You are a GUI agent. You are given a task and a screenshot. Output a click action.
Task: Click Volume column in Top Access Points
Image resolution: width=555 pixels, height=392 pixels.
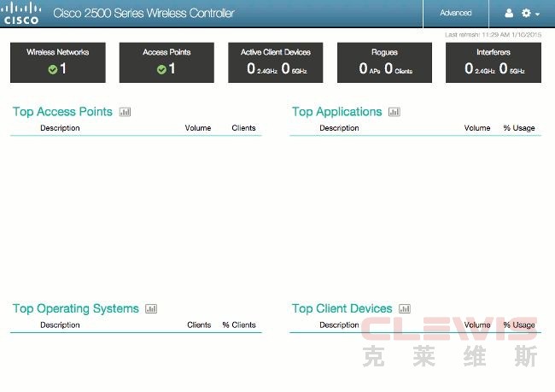198,128
